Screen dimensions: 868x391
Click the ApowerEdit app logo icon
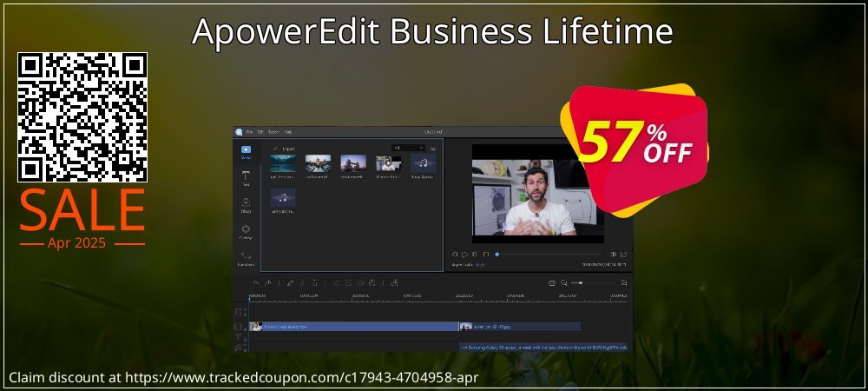239,132
